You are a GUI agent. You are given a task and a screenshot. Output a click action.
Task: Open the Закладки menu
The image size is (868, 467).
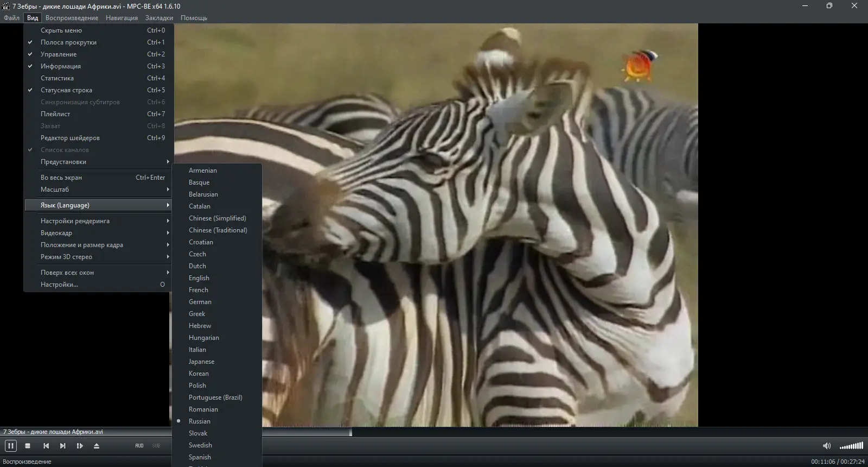(x=159, y=18)
